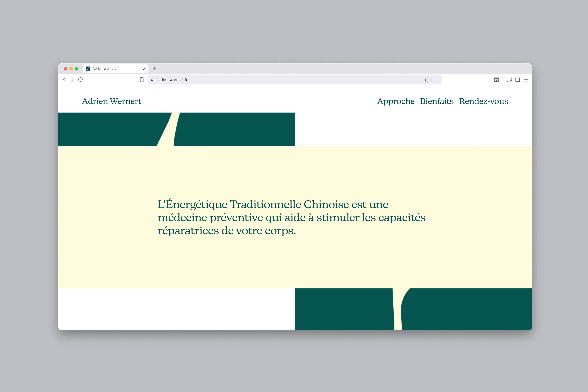Open the media music note control

tap(509, 80)
